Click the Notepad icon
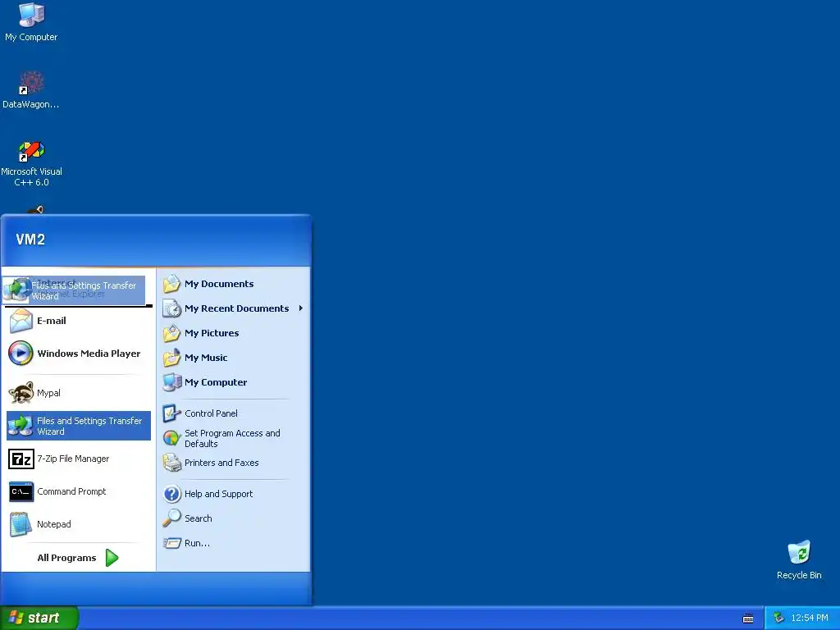 click(21, 524)
